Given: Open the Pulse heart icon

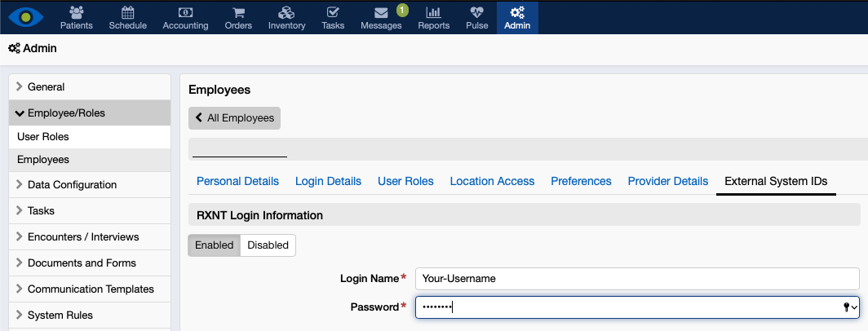Looking at the screenshot, I should (x=476, y=12).
